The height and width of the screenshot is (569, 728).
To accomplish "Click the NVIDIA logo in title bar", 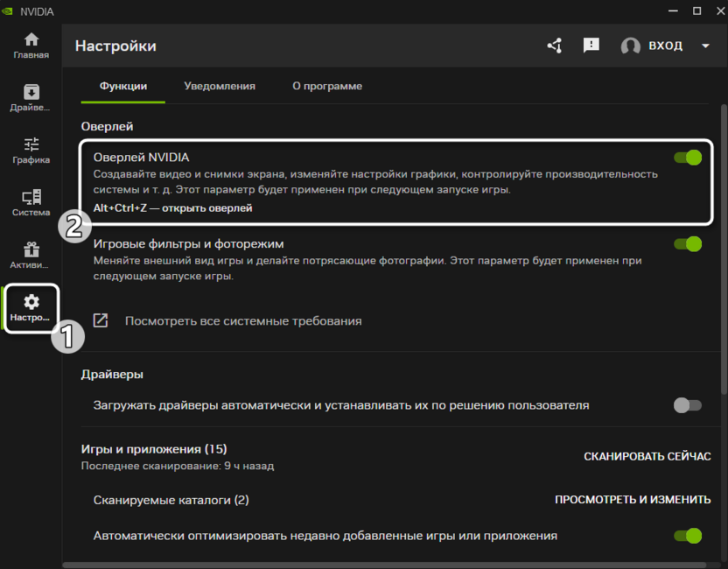I will click(x=7, y=11).
